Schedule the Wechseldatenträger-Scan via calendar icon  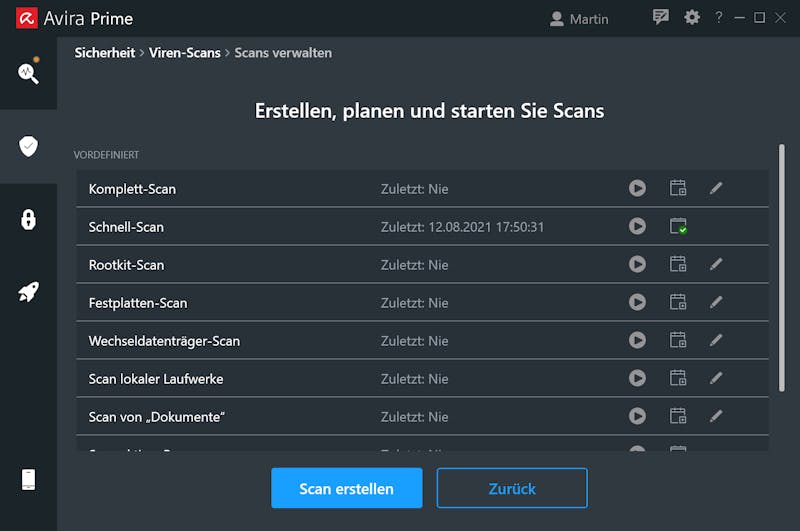(678, 340)
